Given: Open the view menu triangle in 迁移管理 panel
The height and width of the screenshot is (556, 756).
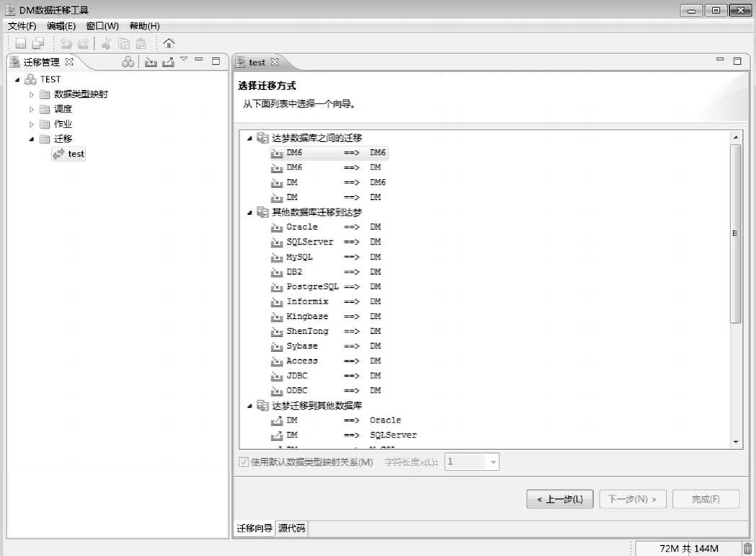Looking at the screenshot, I should tap(184, 60).
